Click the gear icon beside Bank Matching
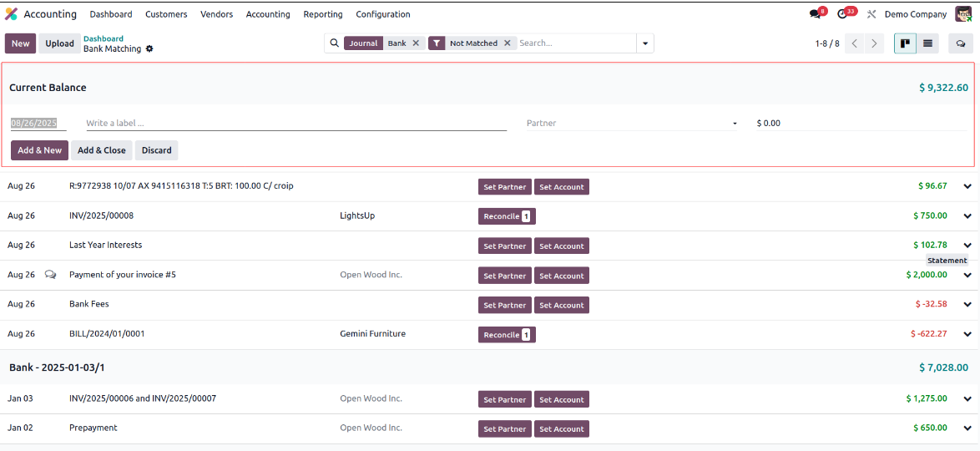This screenshot has width=980, height=451. (149, 49)
